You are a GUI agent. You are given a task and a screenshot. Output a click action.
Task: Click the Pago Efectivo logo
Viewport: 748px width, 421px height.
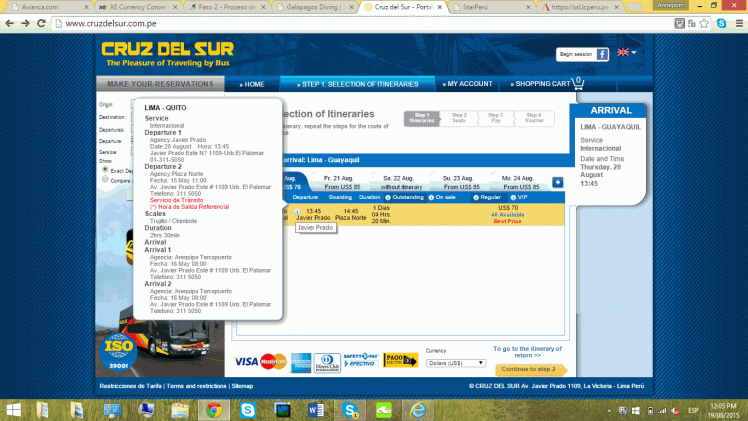401,360
